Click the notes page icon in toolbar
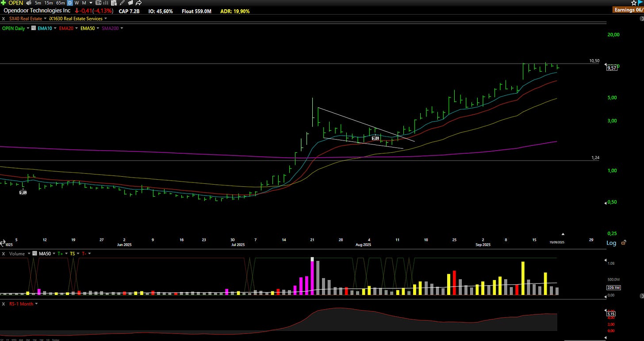This screenshot has width=644, height=341. tap(130, 3)
